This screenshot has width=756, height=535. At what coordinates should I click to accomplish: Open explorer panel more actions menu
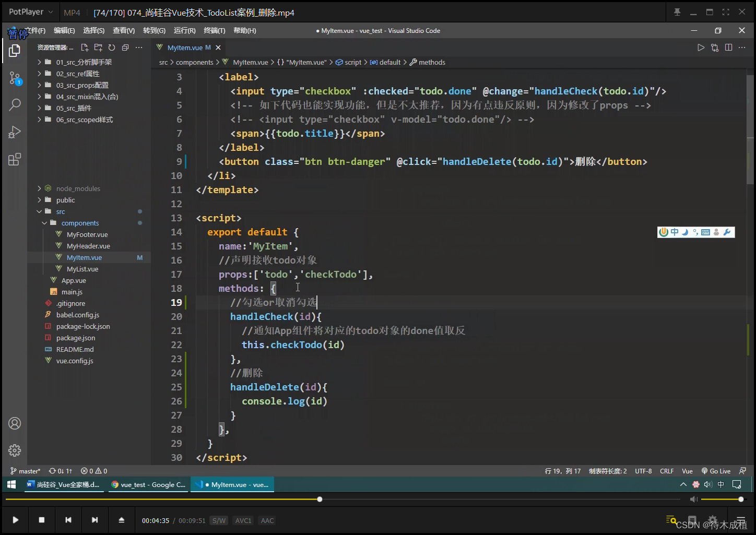point(139,47)
